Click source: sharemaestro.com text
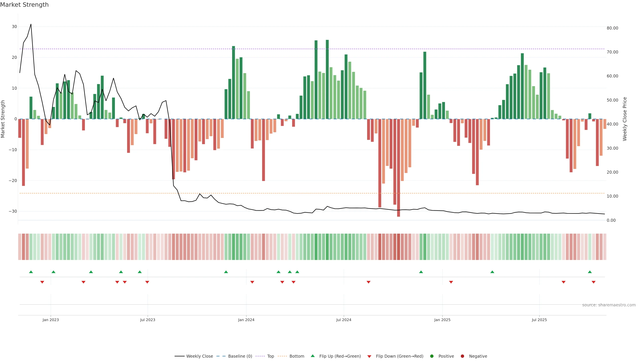The image size is (644, 362). click(609, 305)
